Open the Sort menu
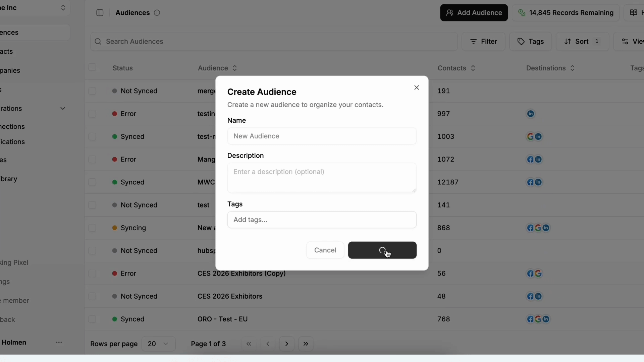This screenshot has height=362, width=644. coord(582,42)
